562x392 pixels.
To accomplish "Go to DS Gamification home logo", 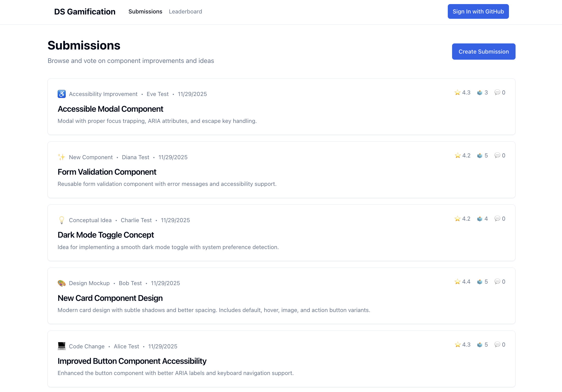I will click(85, 12).
